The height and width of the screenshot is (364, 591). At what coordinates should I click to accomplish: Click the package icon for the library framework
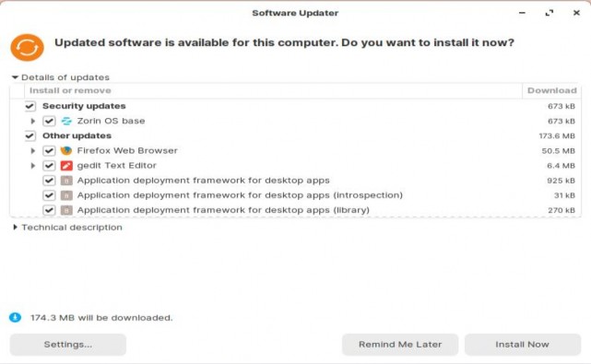66,210
